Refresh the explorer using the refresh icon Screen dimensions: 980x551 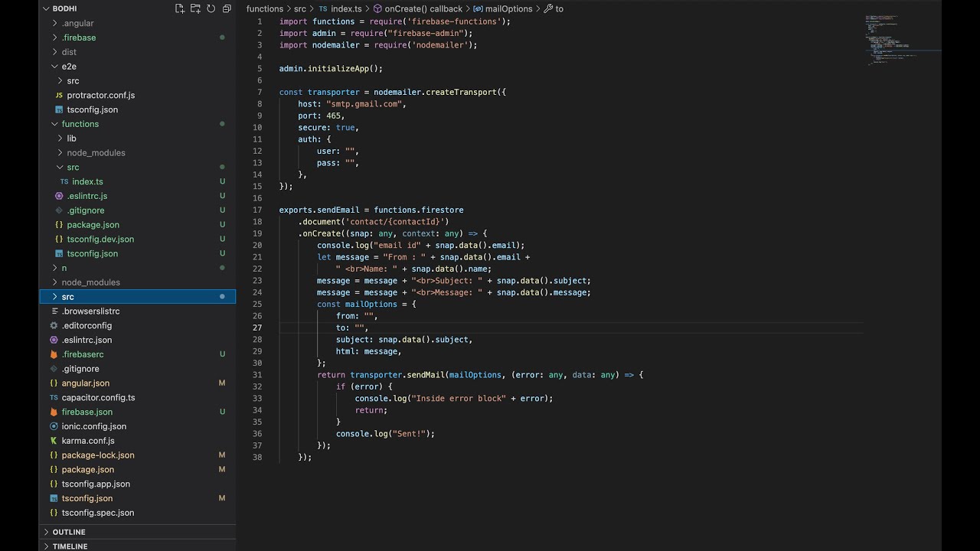pos(211,8)
